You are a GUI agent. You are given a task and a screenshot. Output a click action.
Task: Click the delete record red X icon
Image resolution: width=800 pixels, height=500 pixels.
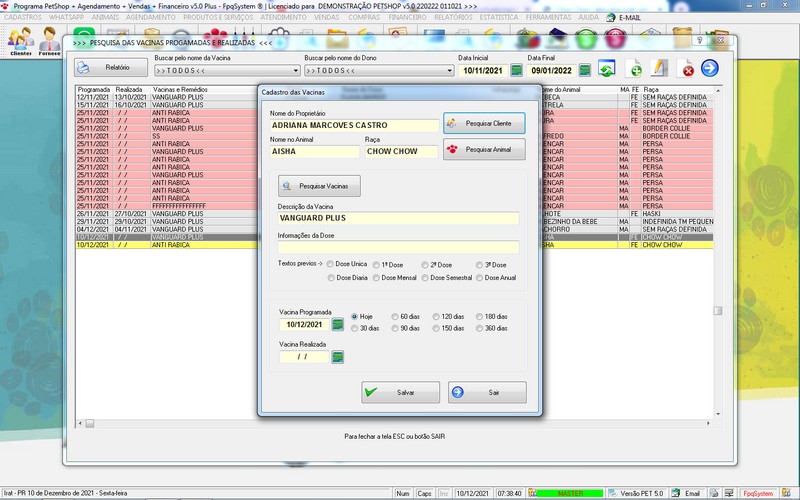[x=686, y=68]
